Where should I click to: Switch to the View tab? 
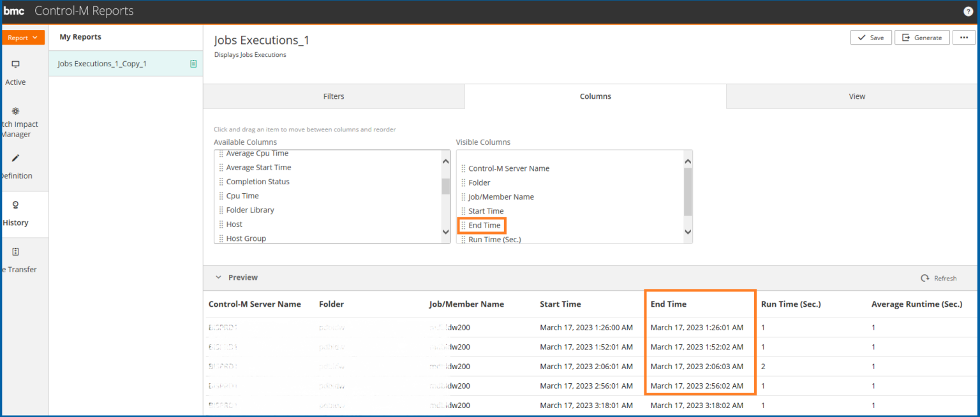tap(856, 96)
